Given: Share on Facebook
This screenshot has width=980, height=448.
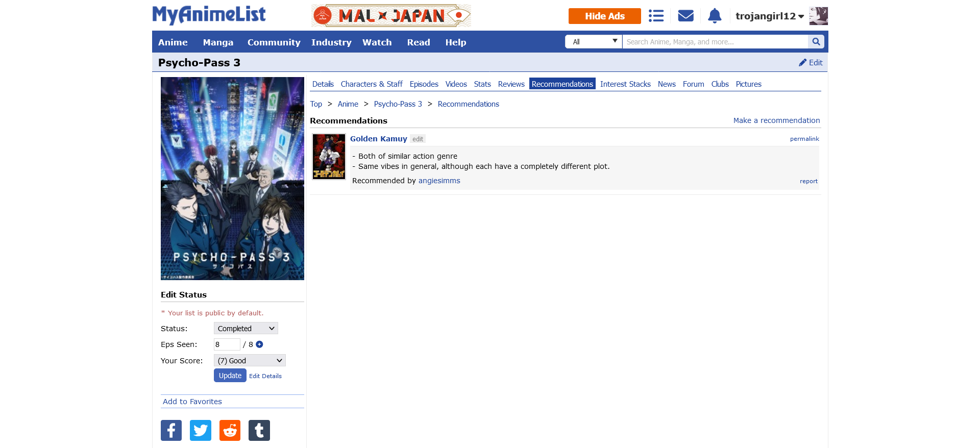Looking at the screenshot, I should [171, 430].
